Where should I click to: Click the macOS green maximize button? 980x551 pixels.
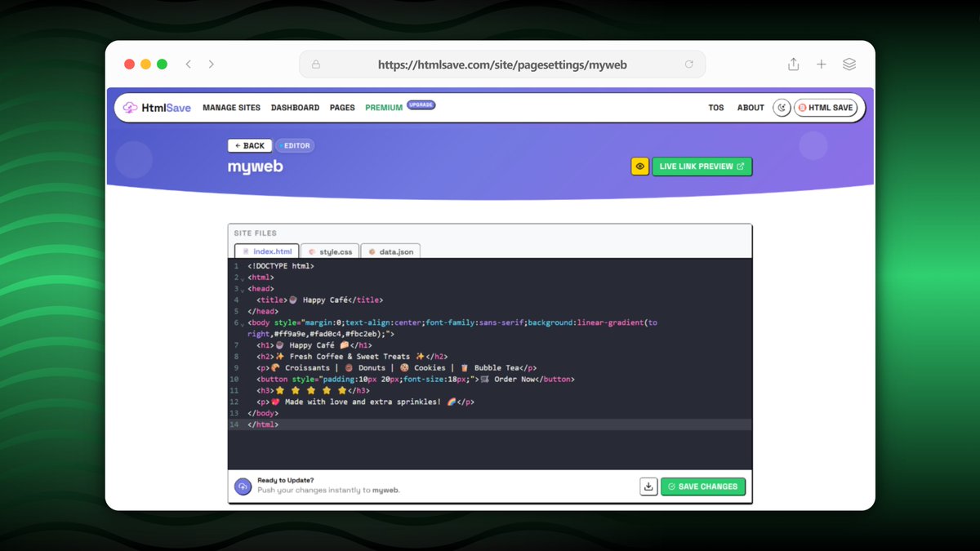163,64
